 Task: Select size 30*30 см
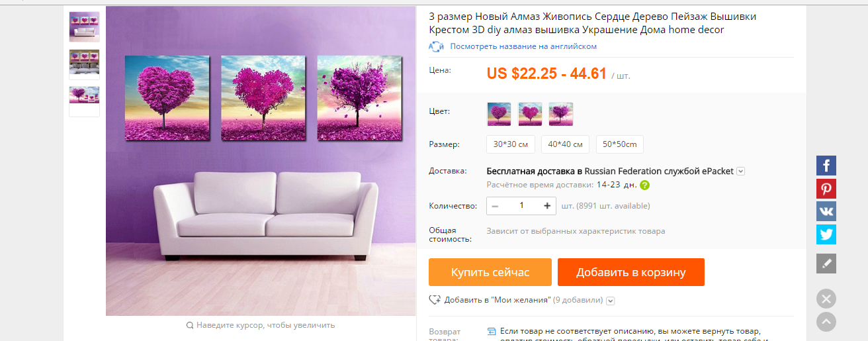coord(511,144)
